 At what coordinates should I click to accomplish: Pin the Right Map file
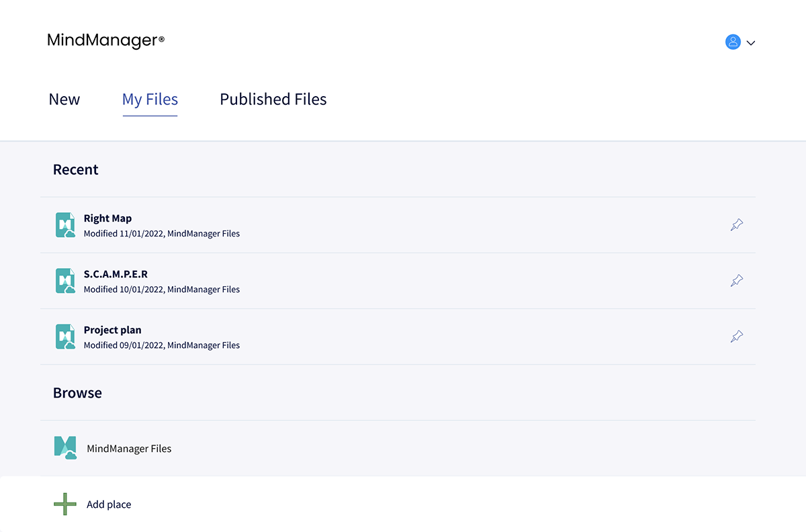coord(737,225)
